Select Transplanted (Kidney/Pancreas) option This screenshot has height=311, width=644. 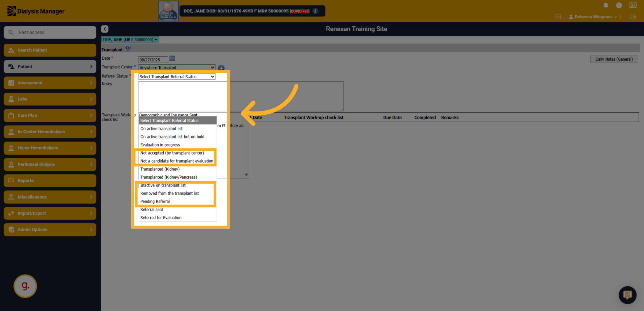coord(178,177)
